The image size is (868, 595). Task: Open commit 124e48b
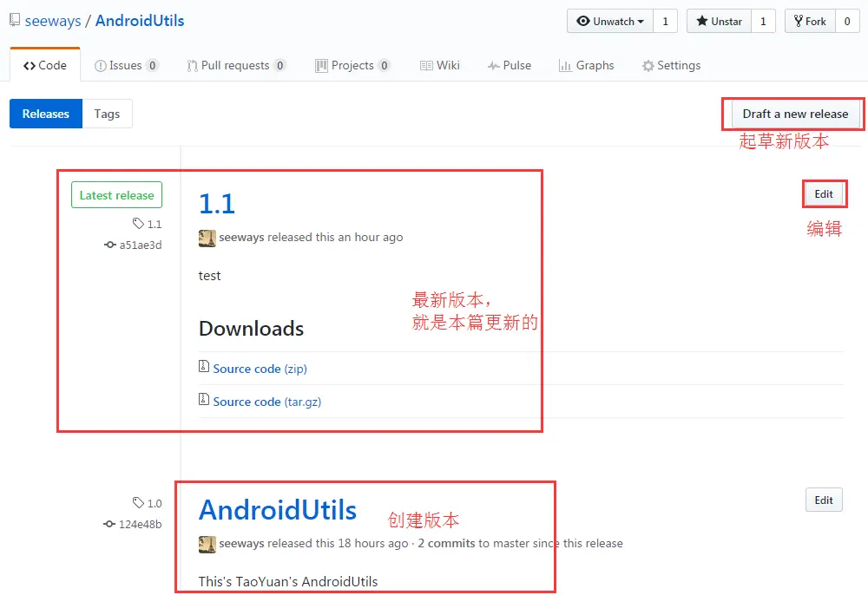tap(140, 524)
